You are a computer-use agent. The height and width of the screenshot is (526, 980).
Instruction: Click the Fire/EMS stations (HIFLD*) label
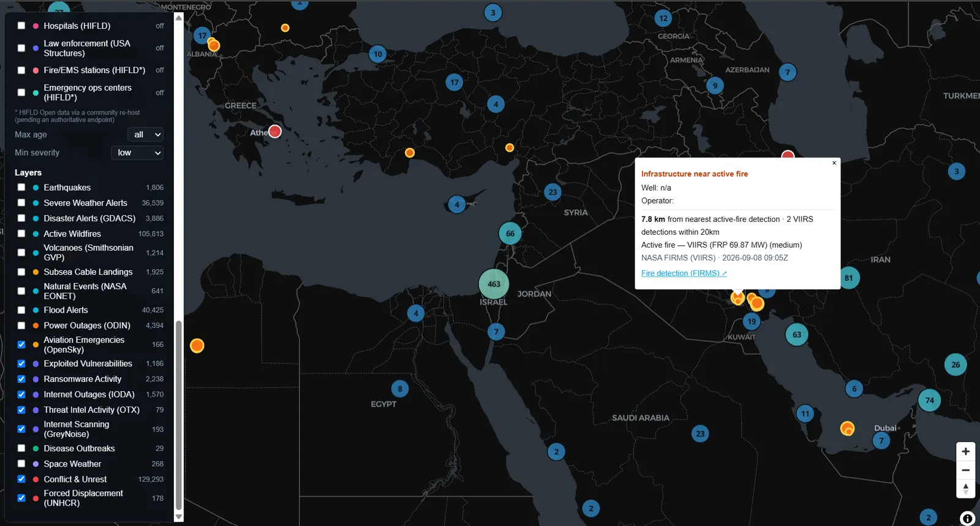click(x=94, y=71)
